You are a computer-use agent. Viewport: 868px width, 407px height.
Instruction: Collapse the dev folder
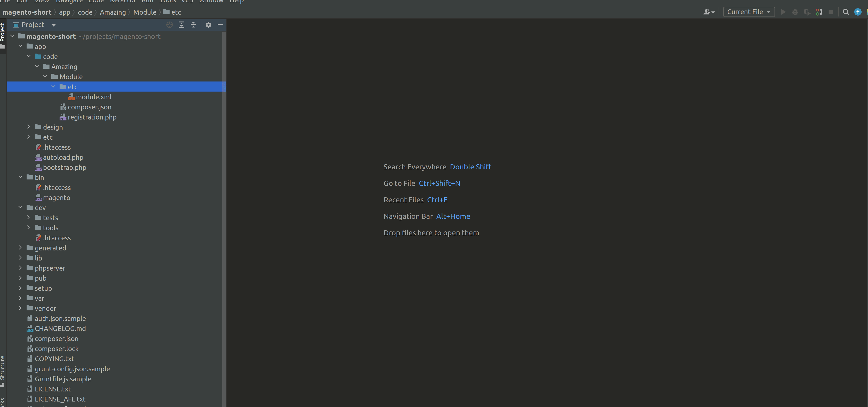tap(20, 207)
